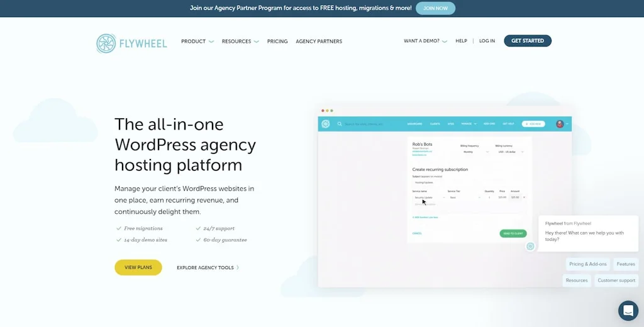Click the Quantity field in the line item
The image size is (644, 327).
[x=489, y=197]
